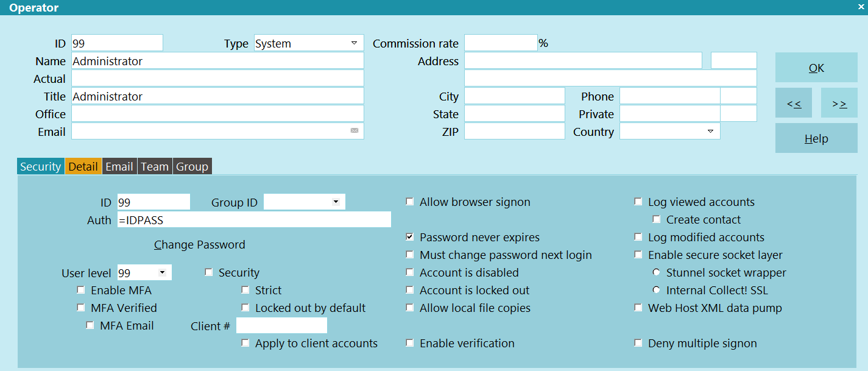The width and height of the screenshot is (868, 371).
Task: Enable the Enable MFA checkbox
Action: coord(81,290)
